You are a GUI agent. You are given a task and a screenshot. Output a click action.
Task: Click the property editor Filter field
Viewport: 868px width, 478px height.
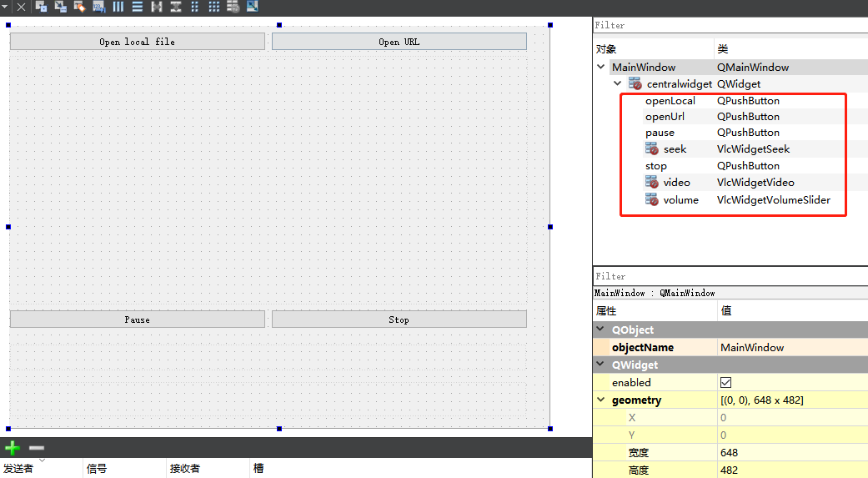click(730, 276)
